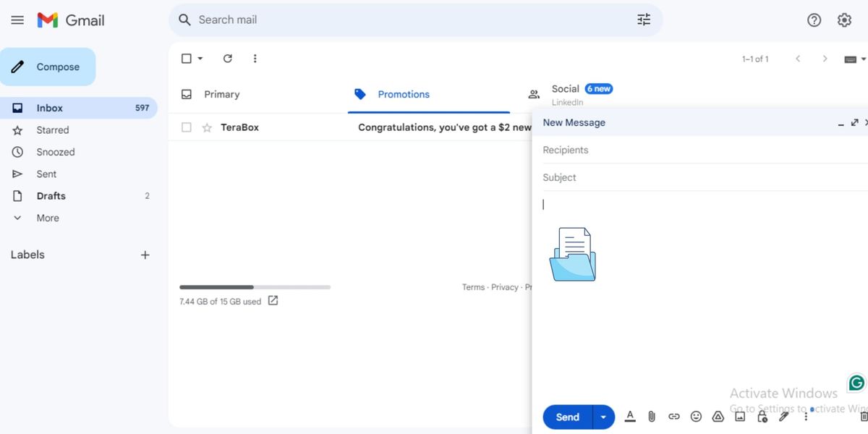Select the checkbox next to the TeraBox email
This screenshot has height=434, width=868.
[x=186, y=127]
